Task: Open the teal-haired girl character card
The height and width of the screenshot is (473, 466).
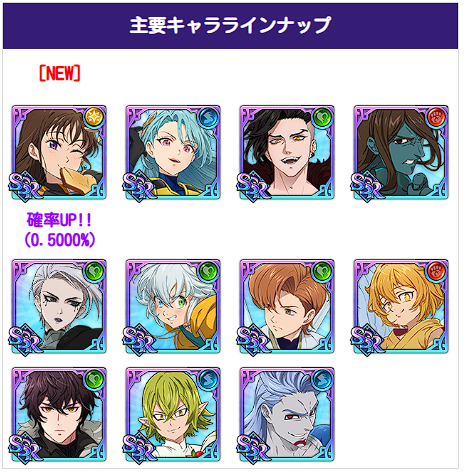Action: click(x=173, y=153)
